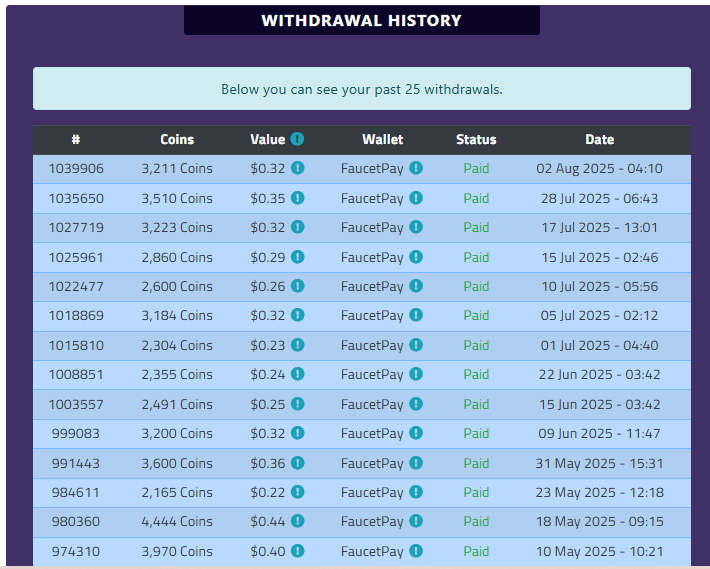Image resolution: width=710 pixels, height=569 pixels.
Task: Click value info icon for withdrawal 1035650
Action: coord(297,198)
